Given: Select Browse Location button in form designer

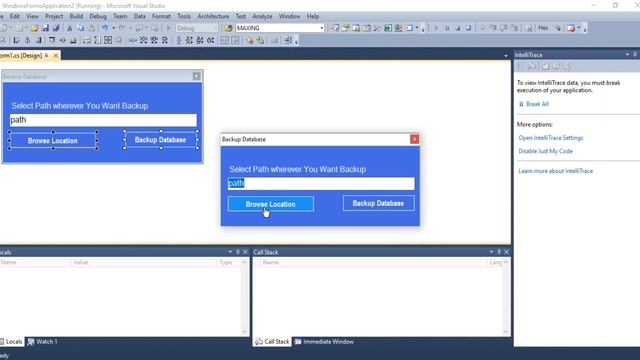Looking at the screenshot, I should (x=53, y=140).
